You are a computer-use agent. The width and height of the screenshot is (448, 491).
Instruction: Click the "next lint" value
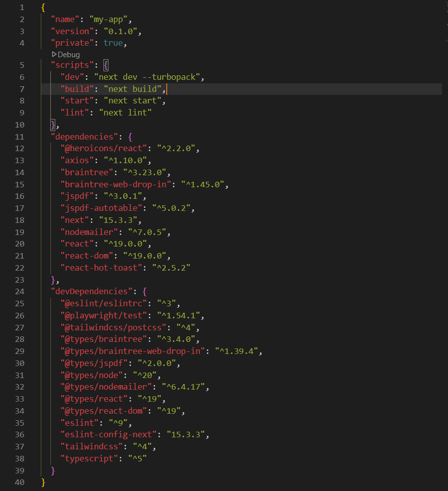126,113
